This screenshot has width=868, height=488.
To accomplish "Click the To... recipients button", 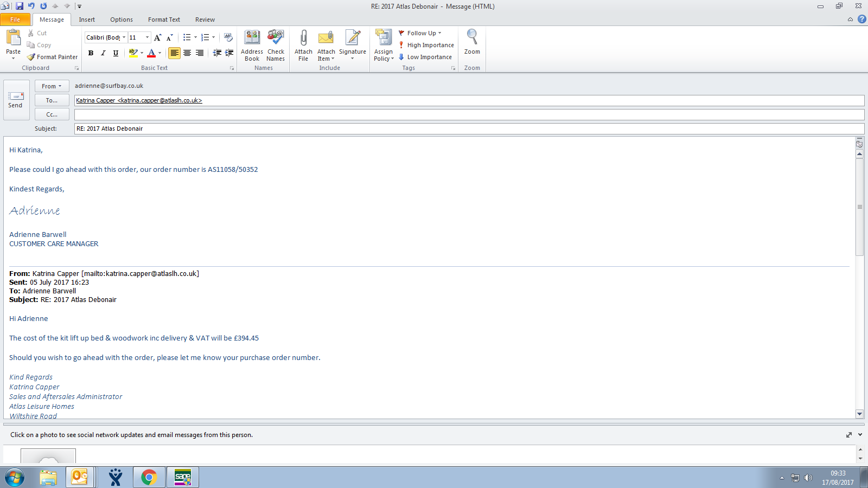I will coord(52,100).
